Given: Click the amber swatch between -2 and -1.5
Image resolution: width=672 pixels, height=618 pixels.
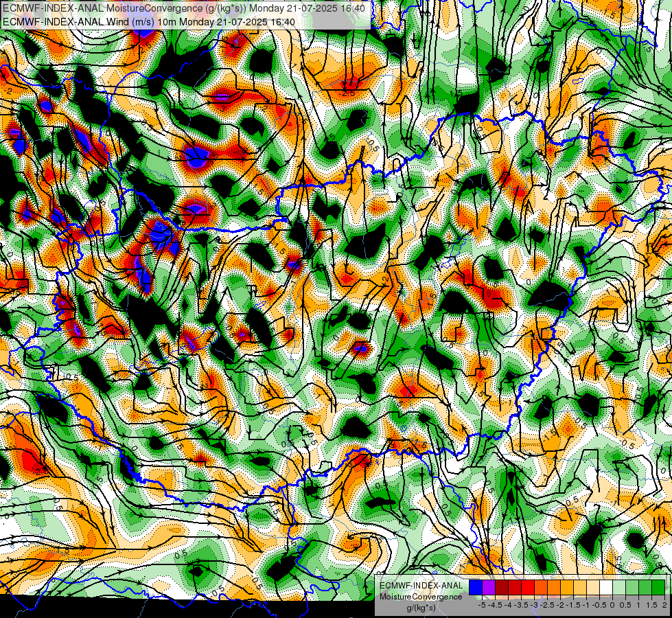Looking at the screenshot, I should coord(567,588).
